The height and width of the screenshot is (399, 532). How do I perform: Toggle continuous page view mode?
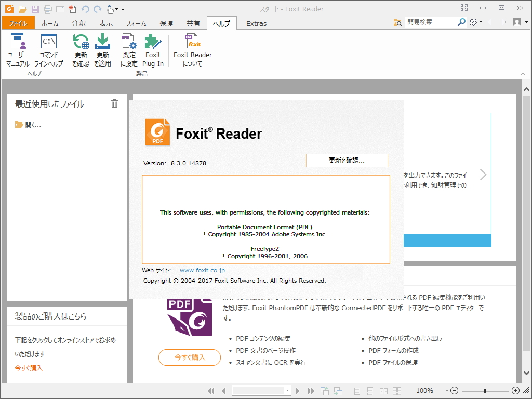pyautogui.click(x=370, y=391)
